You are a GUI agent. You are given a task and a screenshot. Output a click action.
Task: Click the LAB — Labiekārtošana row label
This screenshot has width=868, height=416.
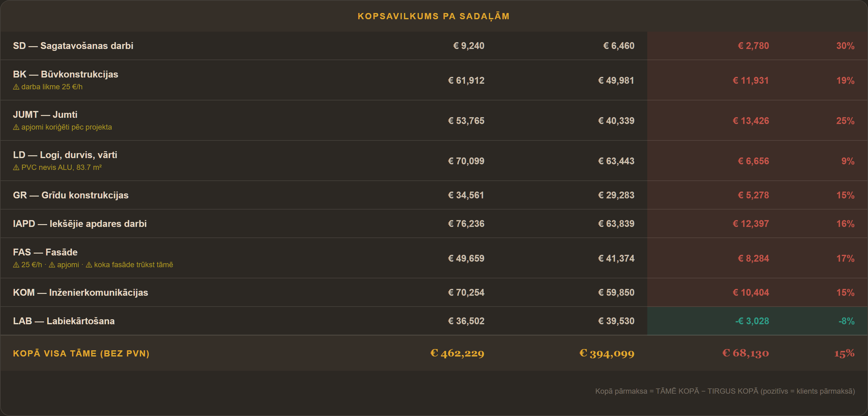coord(64,321)
